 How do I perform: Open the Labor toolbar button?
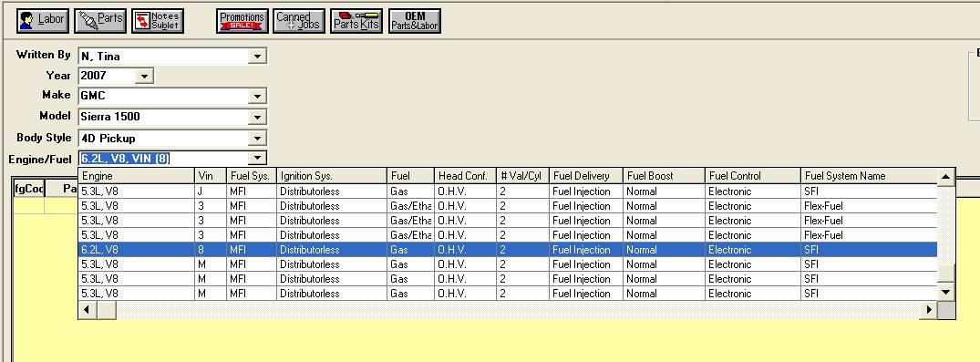42,21
